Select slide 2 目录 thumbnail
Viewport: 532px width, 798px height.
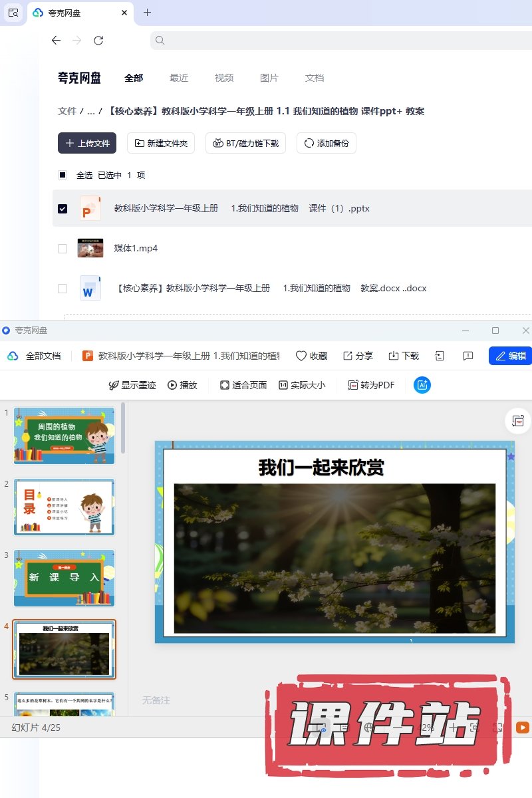(x=64, y=507)
